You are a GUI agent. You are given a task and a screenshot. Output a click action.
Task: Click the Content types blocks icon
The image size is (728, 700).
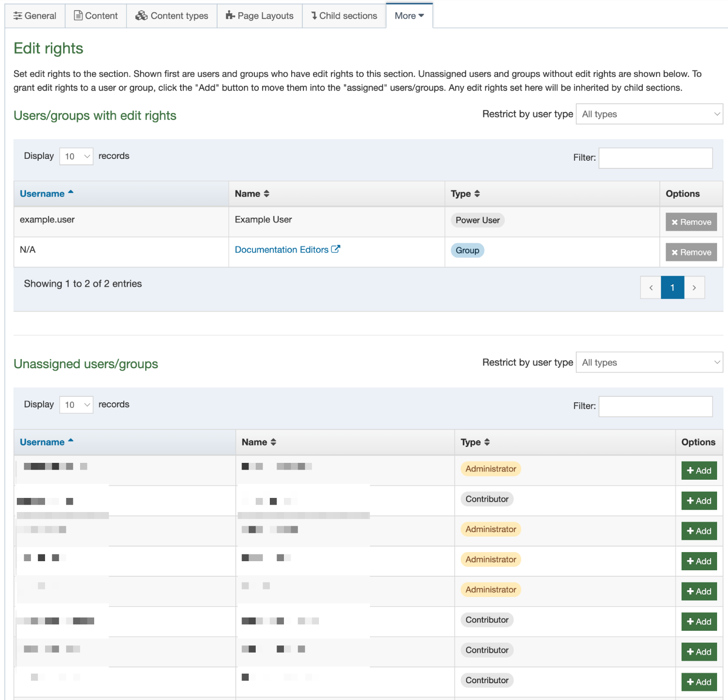pos(141,15)
